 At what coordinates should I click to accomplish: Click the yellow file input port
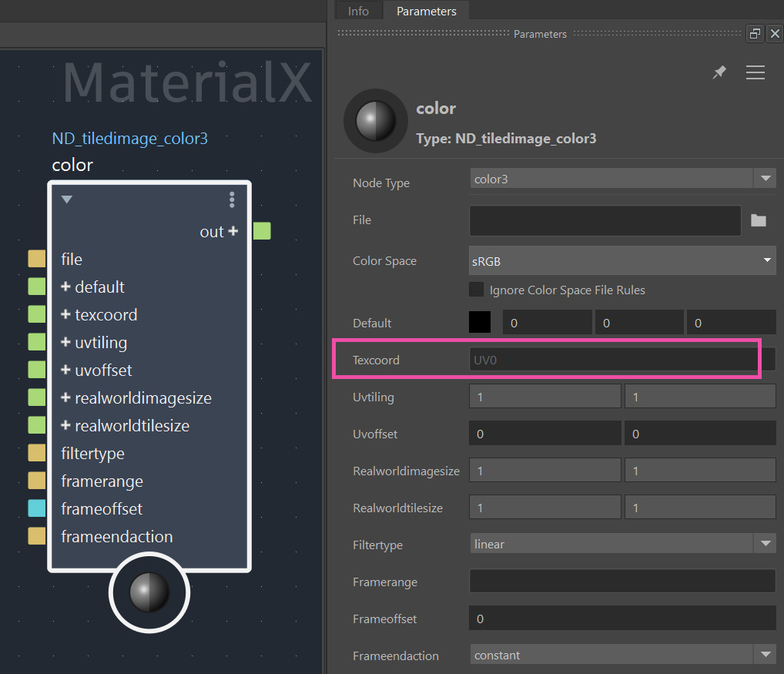(x=36, y=259)
